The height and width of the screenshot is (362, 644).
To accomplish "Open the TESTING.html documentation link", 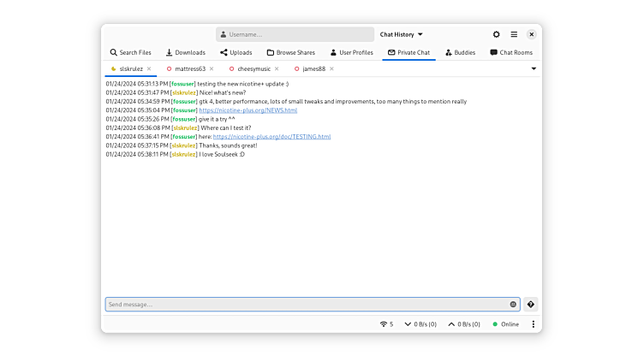I will (271, 137).
